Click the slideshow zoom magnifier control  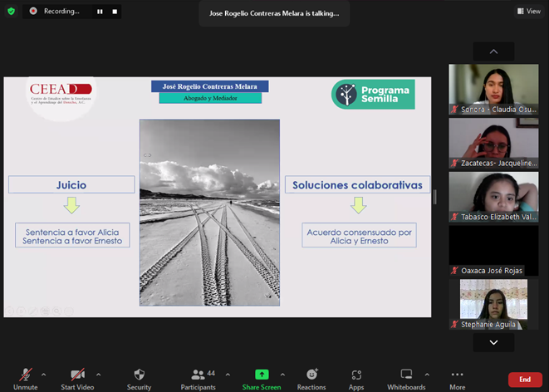57,311
